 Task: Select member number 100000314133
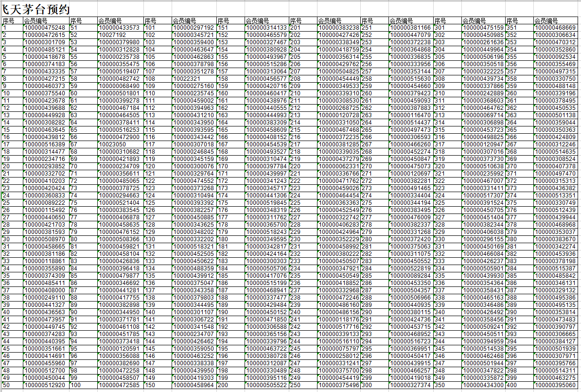coord(266,28)
